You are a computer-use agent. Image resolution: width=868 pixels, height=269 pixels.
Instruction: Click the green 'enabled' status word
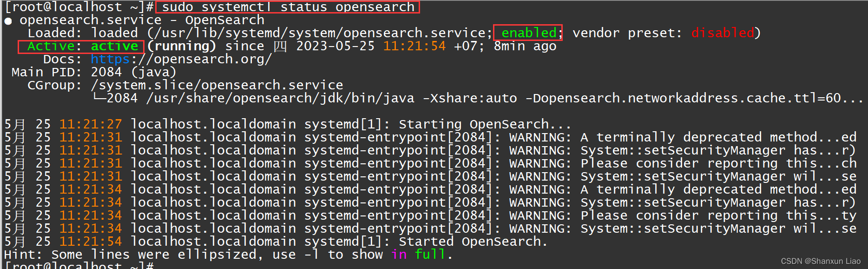pyautogui.click(x=529, y=33)
